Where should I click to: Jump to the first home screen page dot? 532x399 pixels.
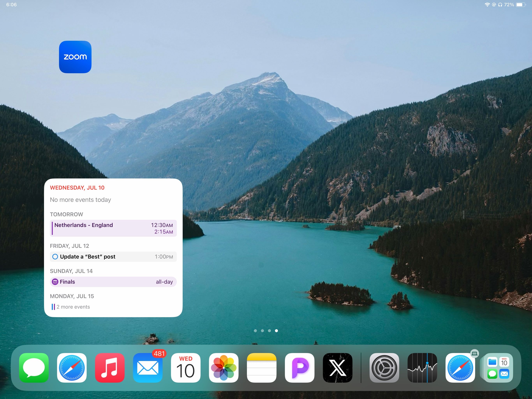[255, 331]
